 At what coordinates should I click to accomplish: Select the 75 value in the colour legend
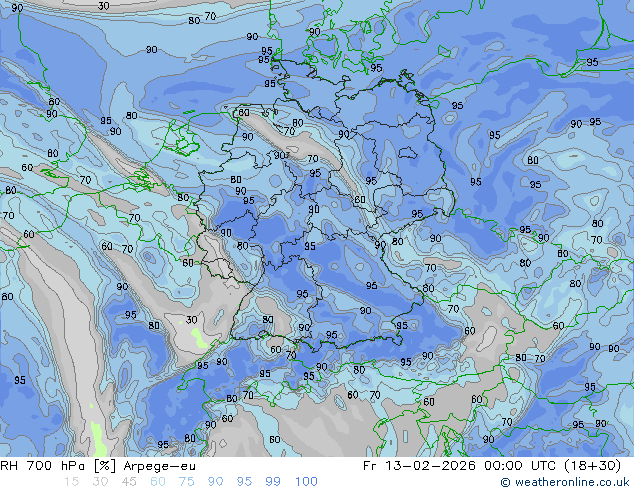186,482
